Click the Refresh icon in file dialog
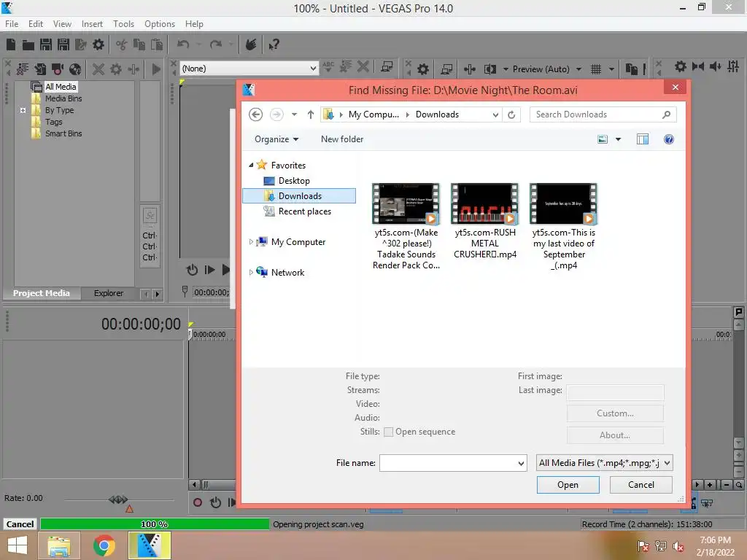The height and width of the screenshot is (560, 747). (x=511, y=114)
